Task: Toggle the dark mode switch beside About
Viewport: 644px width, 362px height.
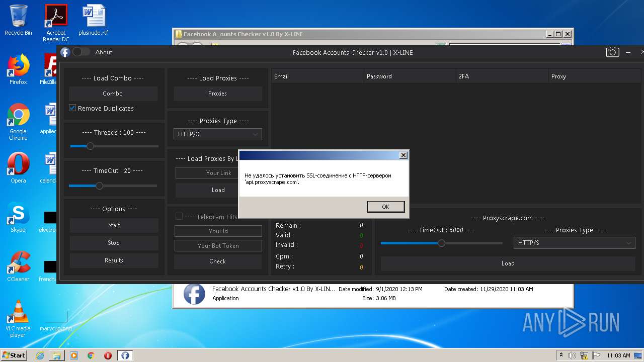Action: pyautogui.click(x=82, y=52)
